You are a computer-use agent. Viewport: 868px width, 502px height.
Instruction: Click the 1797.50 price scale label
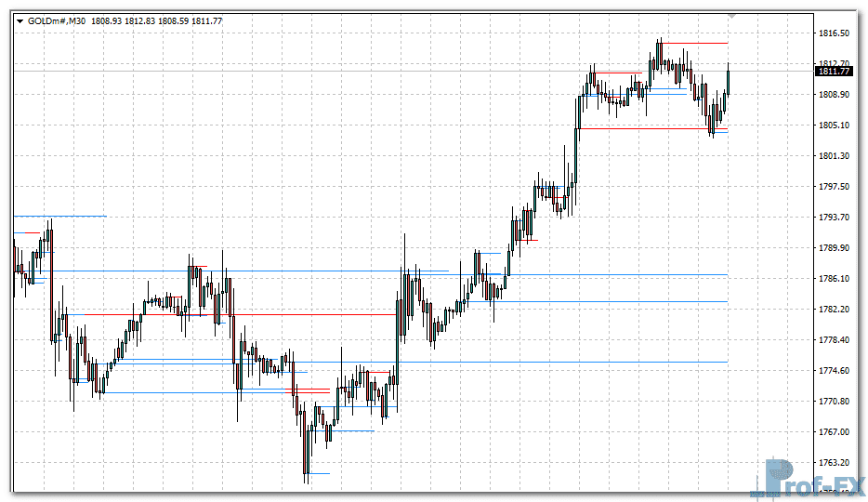click(835, 187)
